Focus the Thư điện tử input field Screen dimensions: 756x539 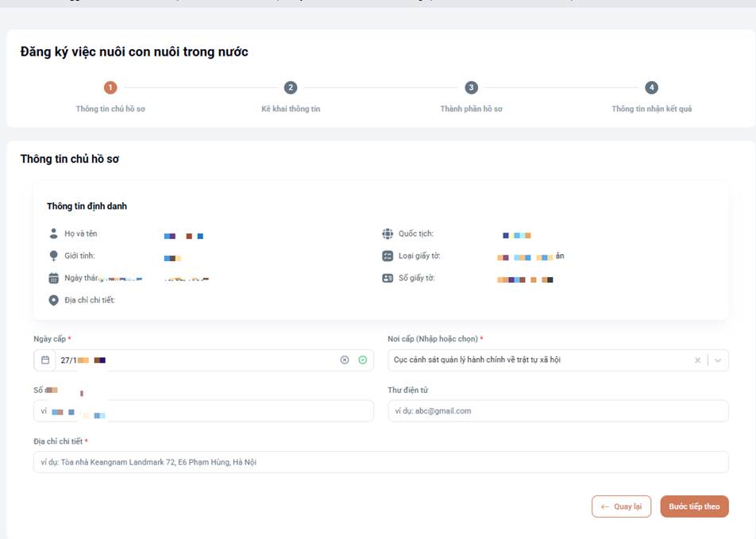(x=557, y=411)
